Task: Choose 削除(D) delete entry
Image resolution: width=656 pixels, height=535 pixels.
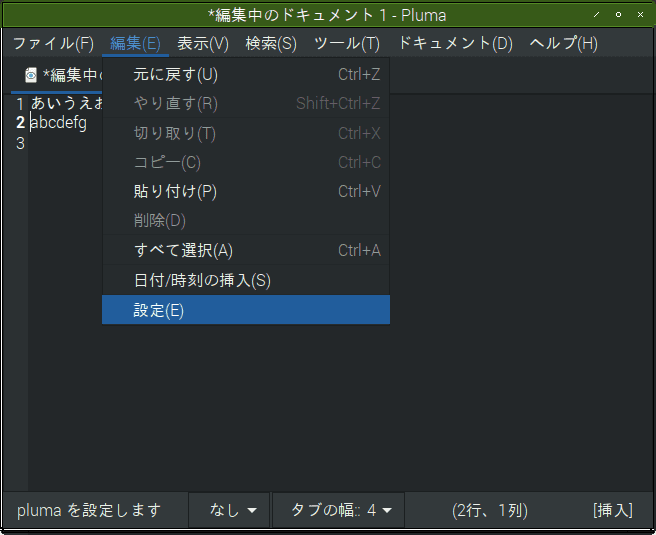Action: 246,220
